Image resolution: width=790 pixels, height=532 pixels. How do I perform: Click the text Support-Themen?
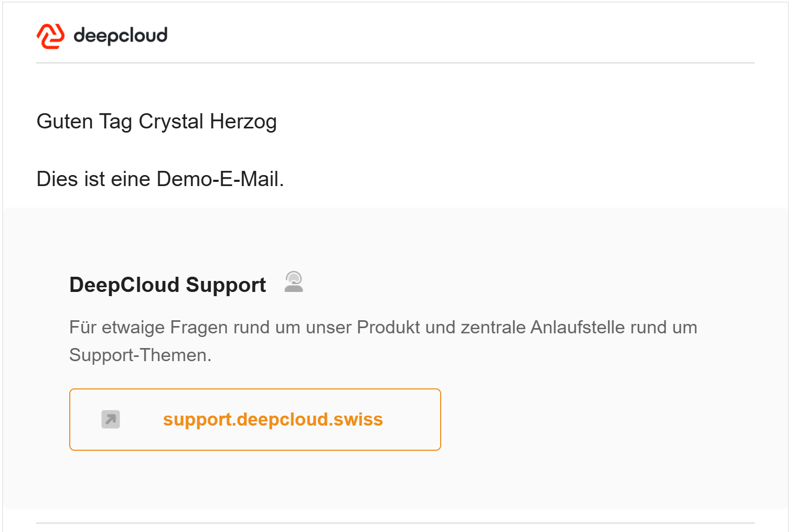tap(140, 355)
